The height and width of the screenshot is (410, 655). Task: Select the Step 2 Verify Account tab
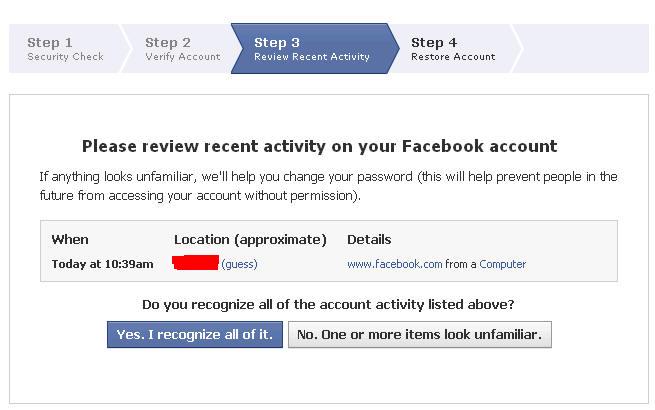pyautogui.click(x=182, y=49)
